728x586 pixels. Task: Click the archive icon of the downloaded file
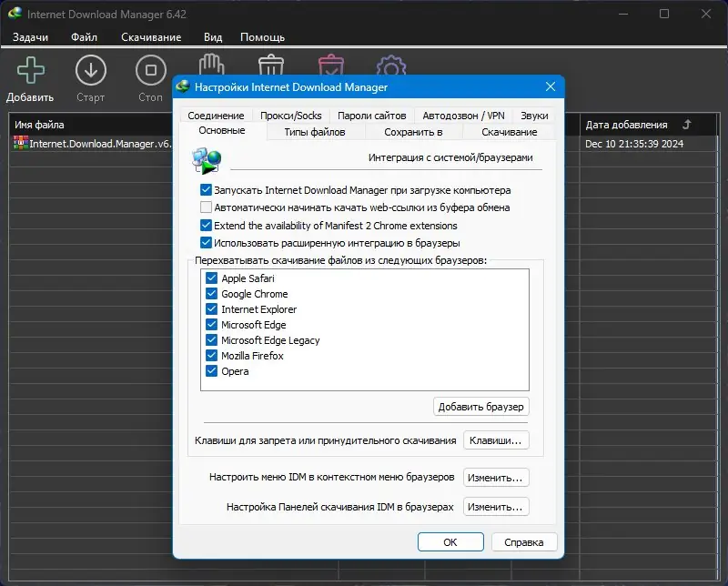click(21, 143)
